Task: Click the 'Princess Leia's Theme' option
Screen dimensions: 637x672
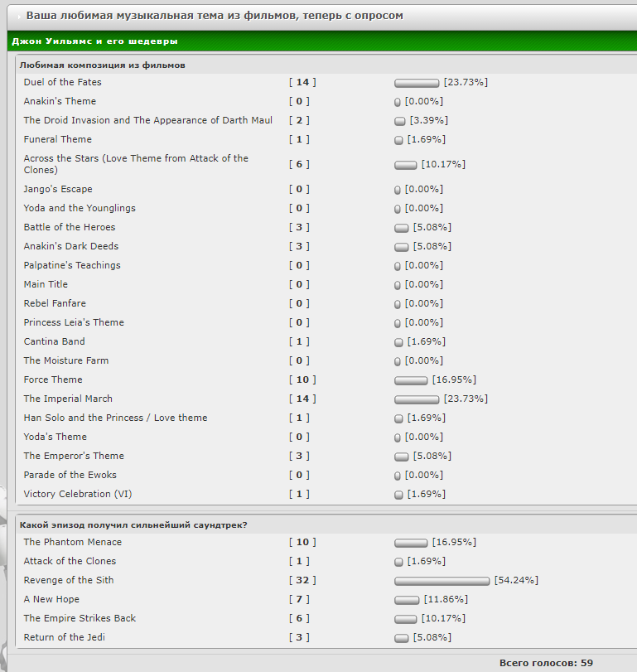Action: tap(74, 322)
